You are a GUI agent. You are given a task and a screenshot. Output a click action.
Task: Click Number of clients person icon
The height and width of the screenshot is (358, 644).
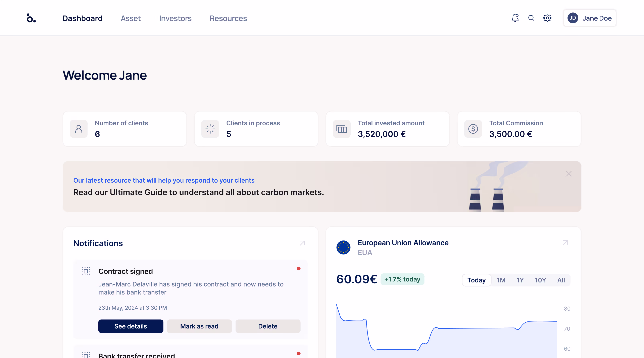[79, 129]
